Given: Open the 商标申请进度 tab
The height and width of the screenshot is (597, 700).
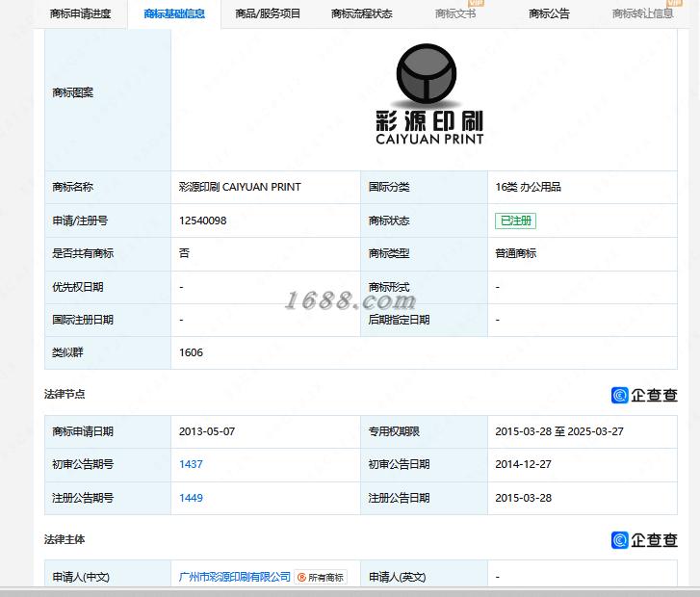Looking at the screenshot, I should tap(80, 13).
